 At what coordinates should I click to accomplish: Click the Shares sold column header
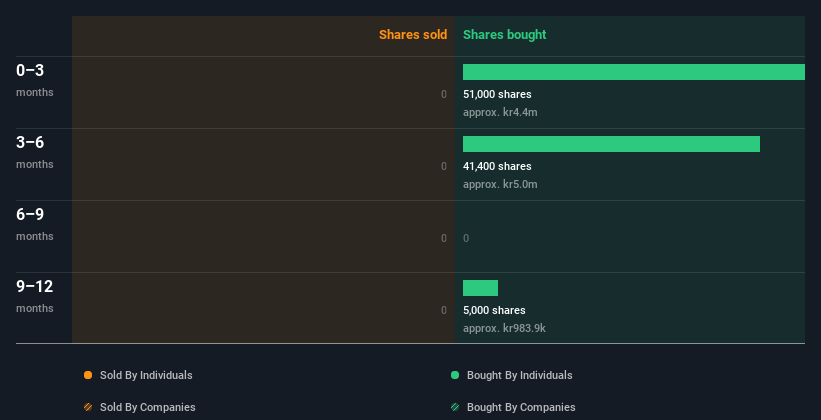413,35
